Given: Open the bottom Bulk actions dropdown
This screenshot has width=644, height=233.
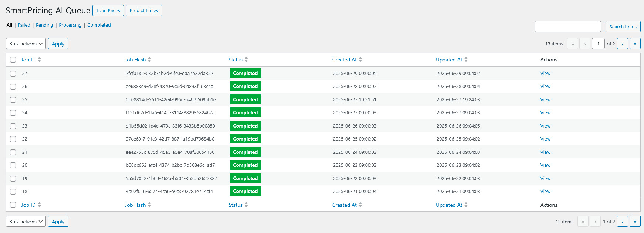Looking at the screenshot, I should point(26,222).
